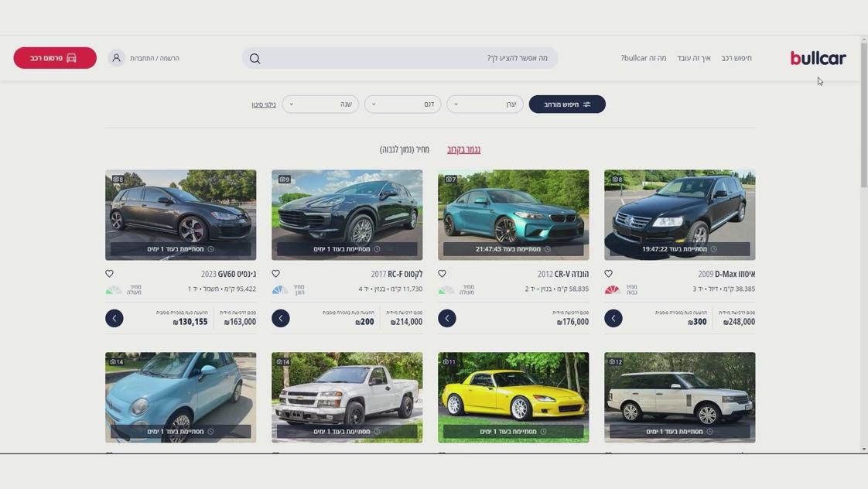Favorite the Honda CR-V 2012 with heart
The height and width of the screenshot is (489, 868).
(x=443, y=274)
